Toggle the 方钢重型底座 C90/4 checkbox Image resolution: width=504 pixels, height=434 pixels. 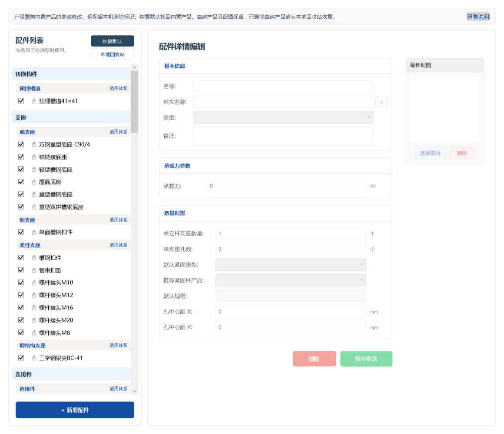pyautogui.click(x=21, y=144)
